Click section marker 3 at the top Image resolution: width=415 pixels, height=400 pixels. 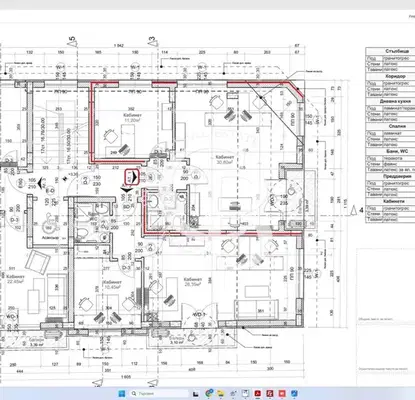[152, 41]
